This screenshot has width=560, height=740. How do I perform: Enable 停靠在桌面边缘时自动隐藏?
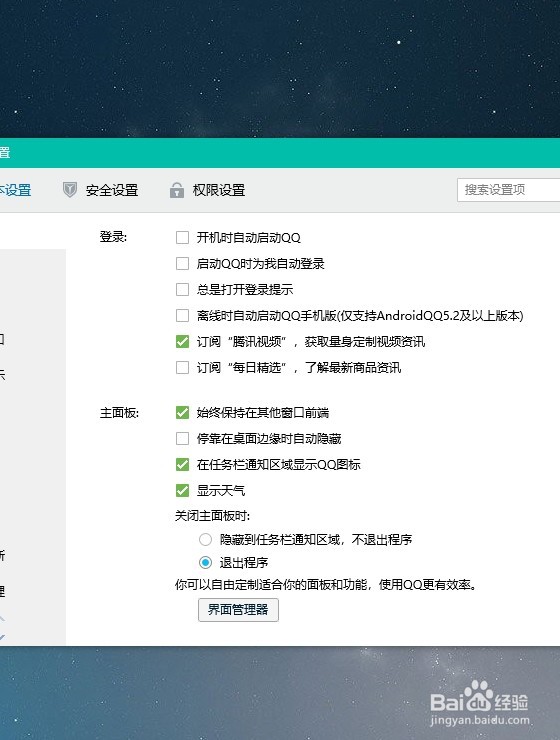point(183,438)
